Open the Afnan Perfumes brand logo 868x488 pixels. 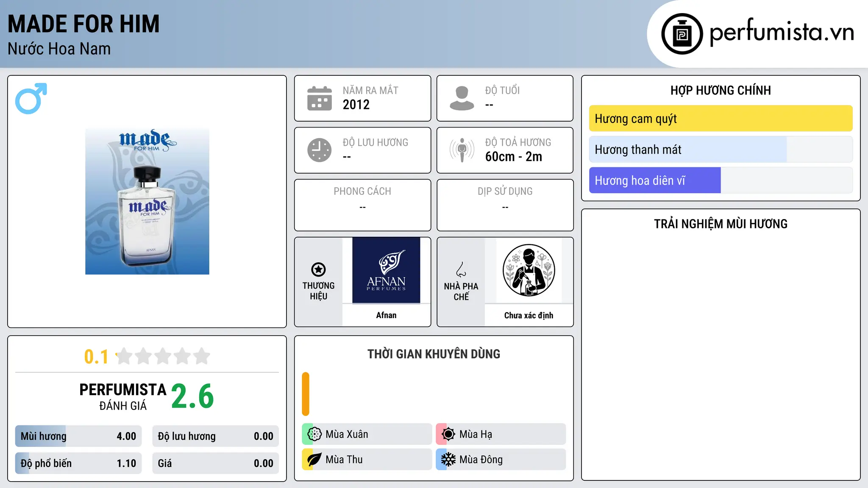(x=386, y=270)
